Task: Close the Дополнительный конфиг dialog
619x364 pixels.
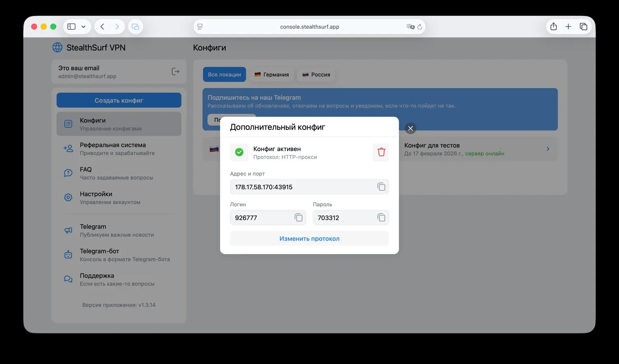Action: pos(410,128)
